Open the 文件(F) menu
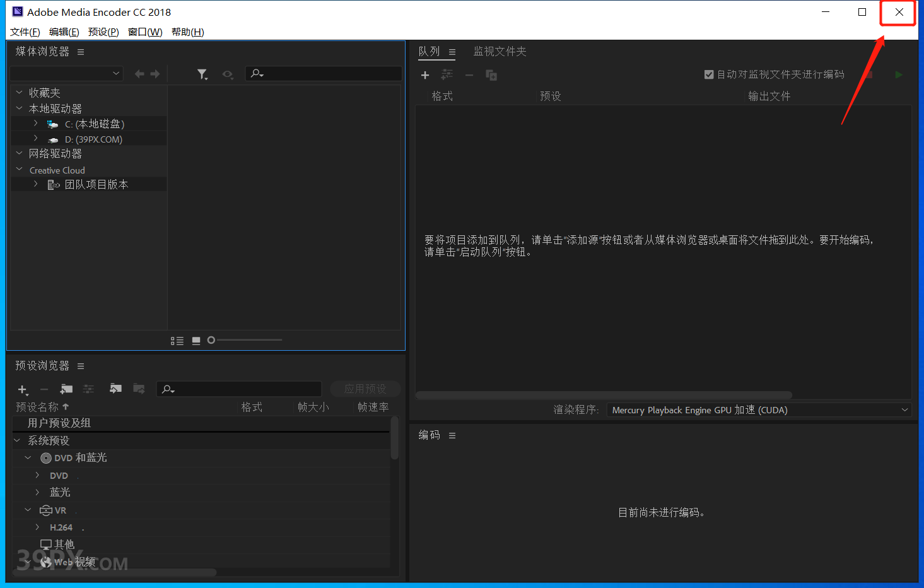The width and height of the screenshot is (924, 588). click(x=25, y=32)
